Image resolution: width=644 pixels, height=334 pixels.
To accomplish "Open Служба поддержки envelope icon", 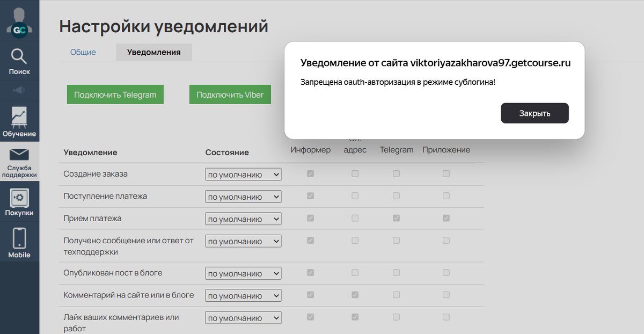I will pyautogui.click(x=19, y=155).
